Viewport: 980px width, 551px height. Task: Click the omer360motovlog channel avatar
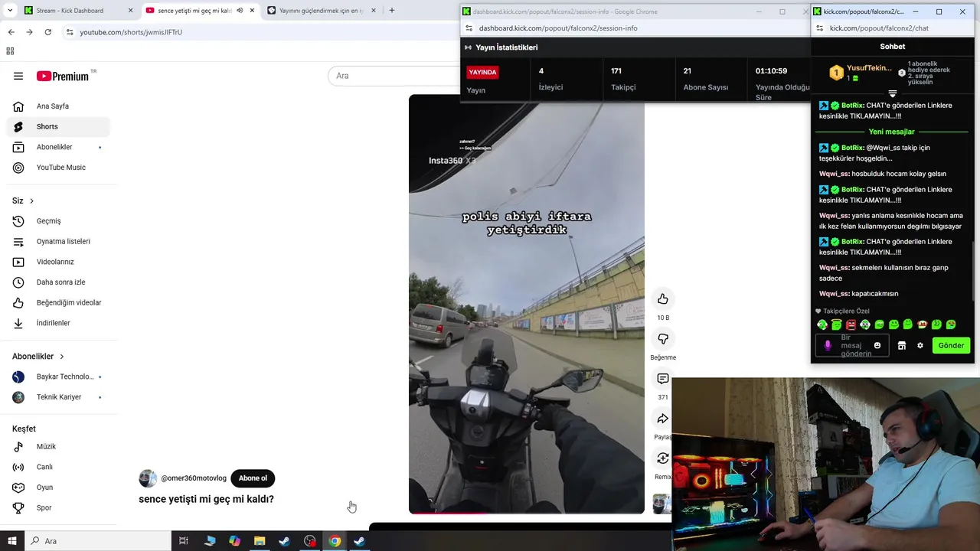point(148,478)
